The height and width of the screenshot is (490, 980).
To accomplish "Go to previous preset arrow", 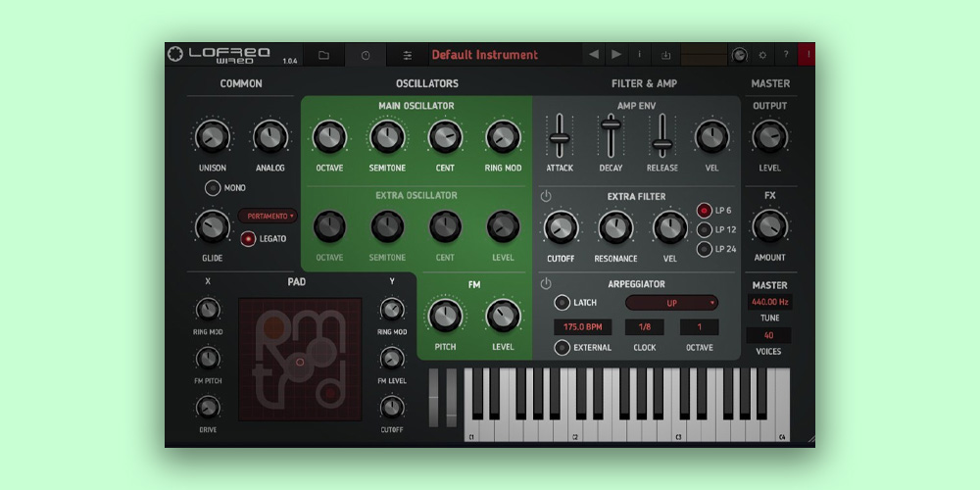I will [x=593, y=54].
